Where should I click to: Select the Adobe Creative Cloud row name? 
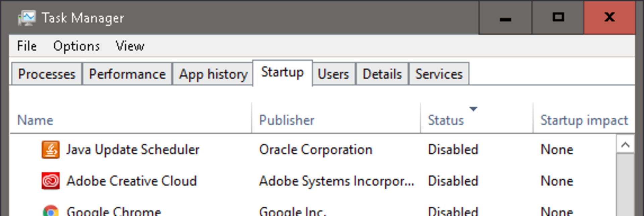[131, 181]
